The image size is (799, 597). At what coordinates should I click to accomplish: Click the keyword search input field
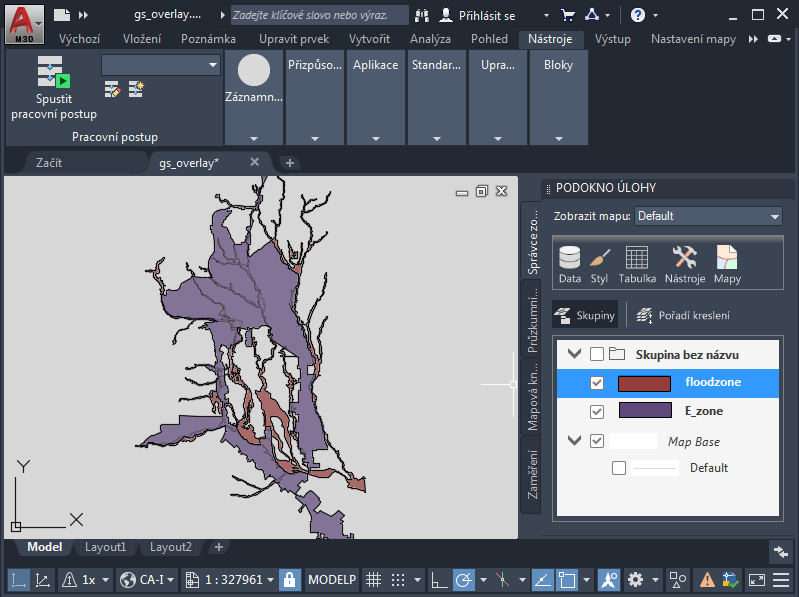click(x=319, y=15)
